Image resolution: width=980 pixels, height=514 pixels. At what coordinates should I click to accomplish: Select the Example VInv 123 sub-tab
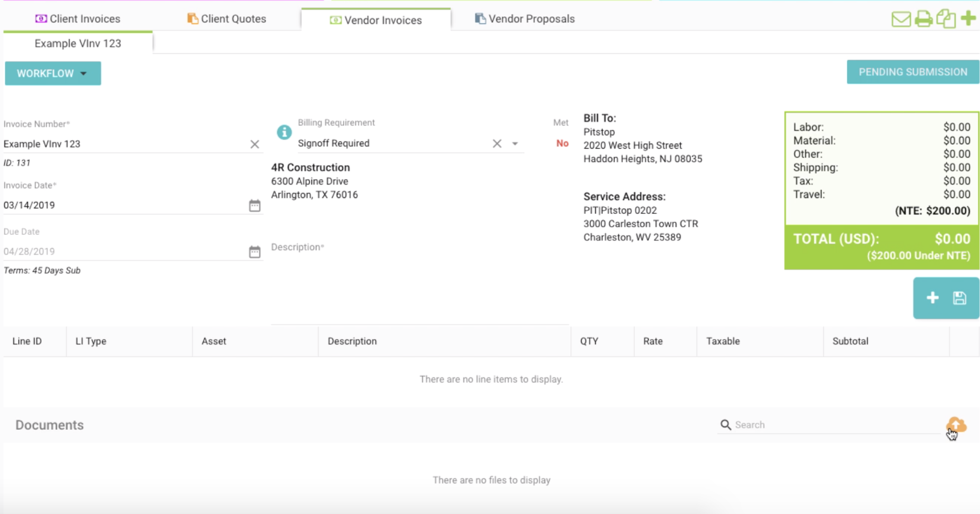(x=78, y=43)
